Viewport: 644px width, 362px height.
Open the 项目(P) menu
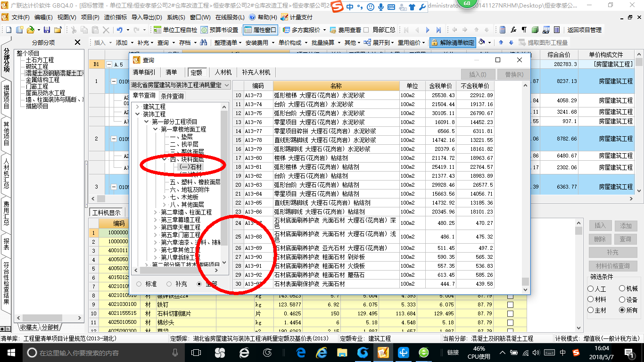pos(90,17)
